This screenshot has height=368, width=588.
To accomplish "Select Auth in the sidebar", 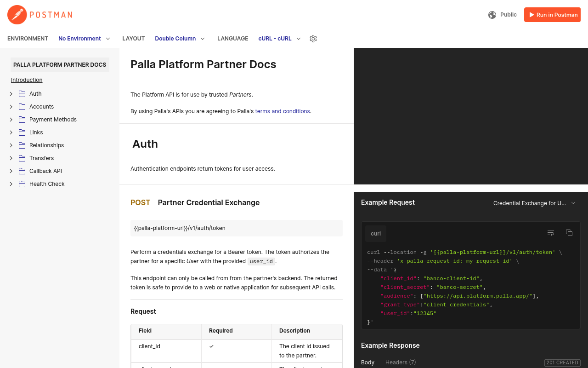I will pos(35,94).
